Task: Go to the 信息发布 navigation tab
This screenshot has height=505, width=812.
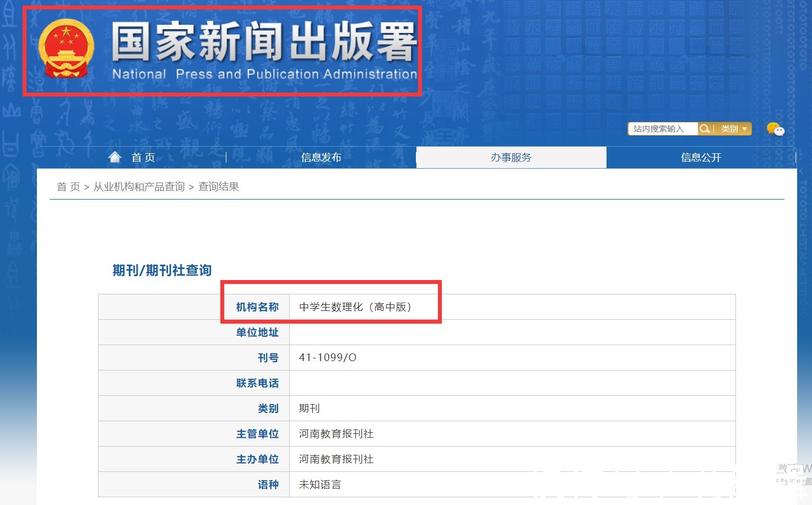Action: (321, 158)
